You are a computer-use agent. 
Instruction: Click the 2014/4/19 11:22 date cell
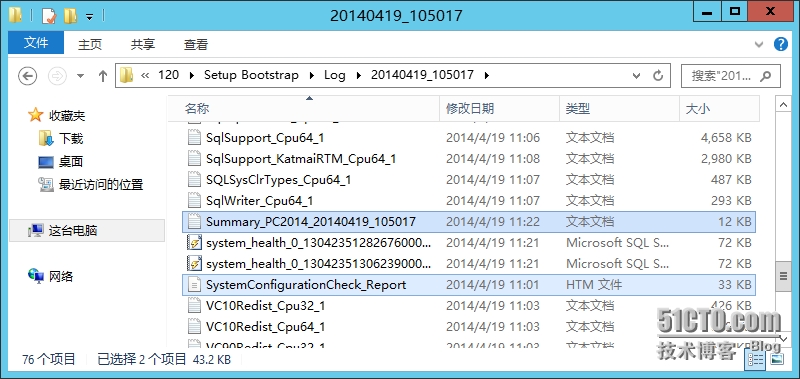tap(492, 221)
